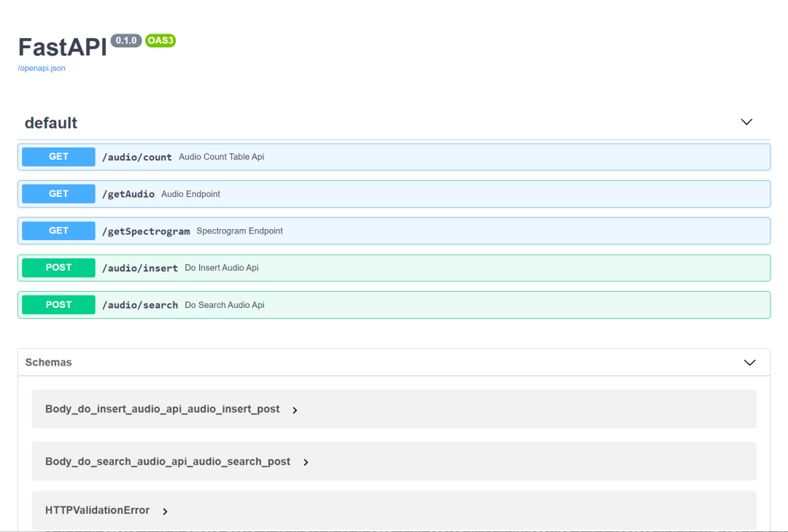This screenshot has height=532, width=788.
Task: Click Body_do_search_audio_api_audio_search_post schema name
Action: (x=168, y=461)
